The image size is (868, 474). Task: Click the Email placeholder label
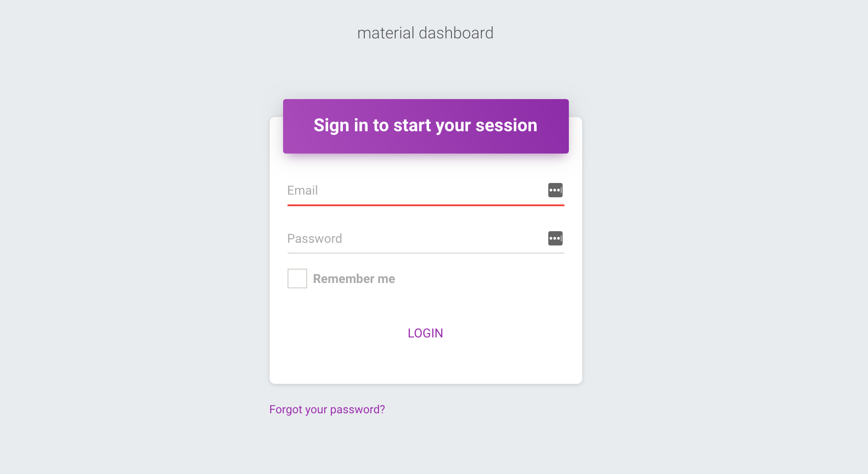click(303, 191)
